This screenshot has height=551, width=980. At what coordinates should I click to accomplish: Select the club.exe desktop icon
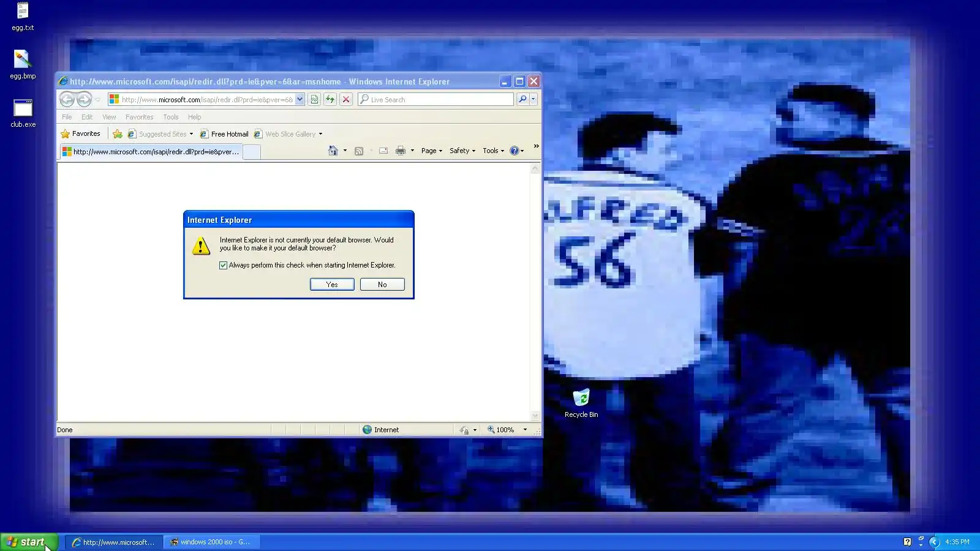click(23, 113)
